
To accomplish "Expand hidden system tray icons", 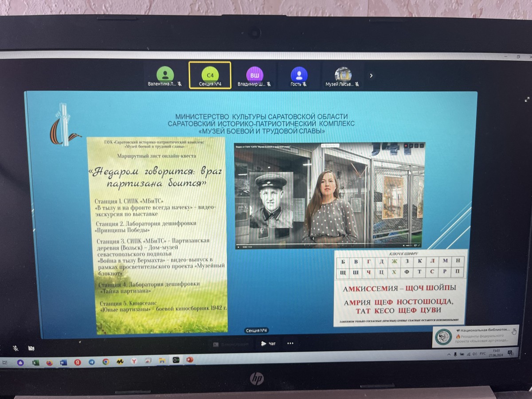I will 448,355.
